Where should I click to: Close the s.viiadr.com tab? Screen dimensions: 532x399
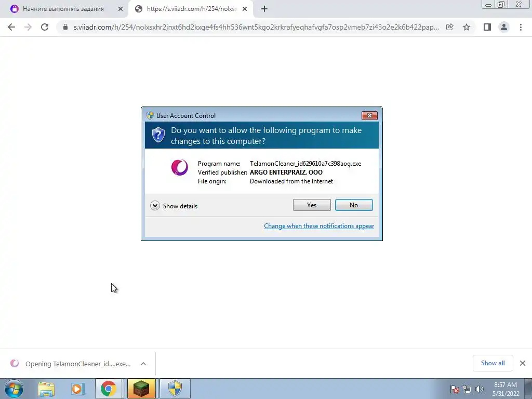pyautogui.click(x=245, y=9)
